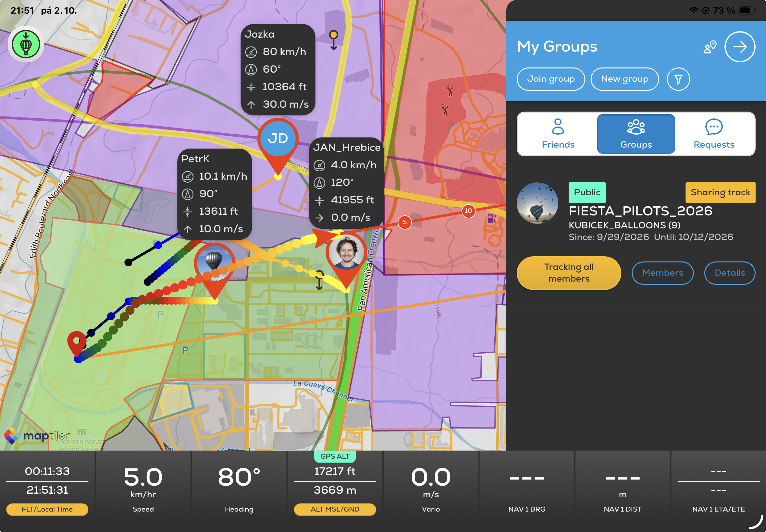Tap the green balloon landing icon
766x532 pixels.
(26, 44)
